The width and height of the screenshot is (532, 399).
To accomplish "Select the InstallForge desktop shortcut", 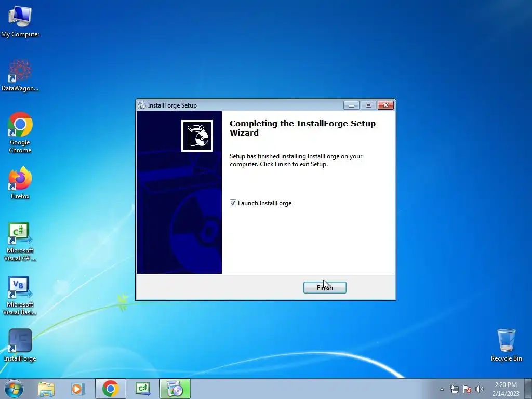I will click(20, 345).
